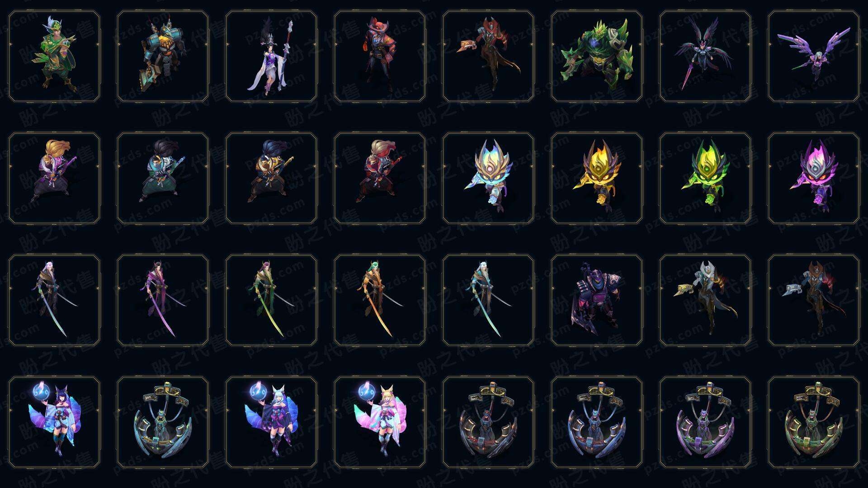Choose the blonde-haired swordsman in purple outfit
Screen dimensions: 868x488
pyautogui.click(x=54, y=178)
